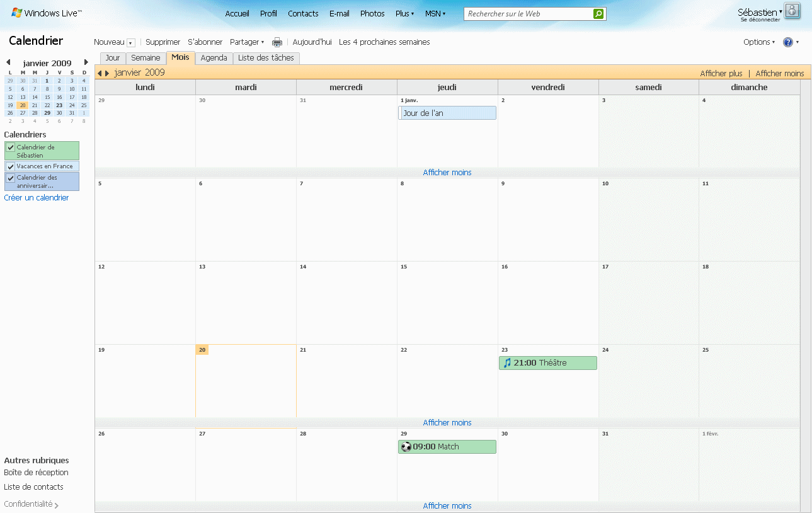Viewport: 812px width, 513px height.
Task: Toggle Calendrier de Sébastien checkbox
Action: [x=11, y=147]
